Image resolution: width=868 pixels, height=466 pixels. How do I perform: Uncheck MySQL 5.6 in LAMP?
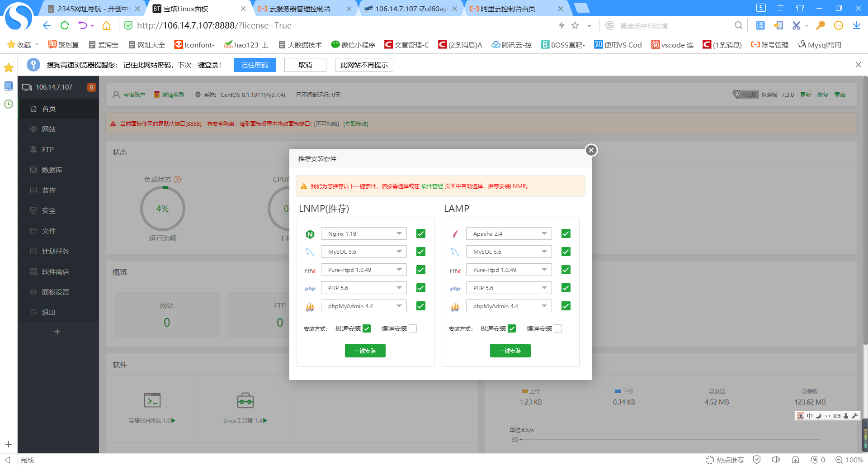(x=566, y=252)
